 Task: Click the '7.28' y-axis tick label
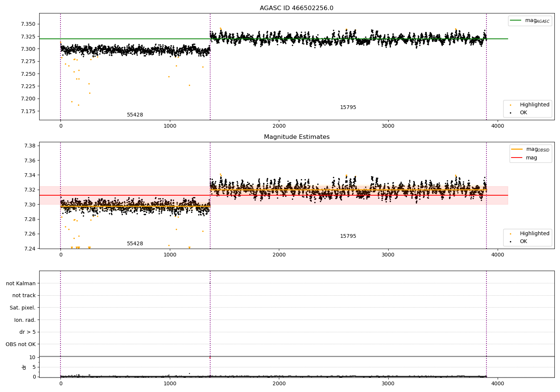(x=30, y=219)
